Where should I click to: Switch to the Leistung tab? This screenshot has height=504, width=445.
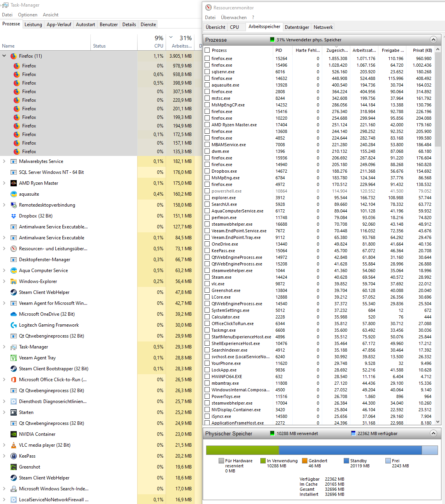[x=33, y=25]
